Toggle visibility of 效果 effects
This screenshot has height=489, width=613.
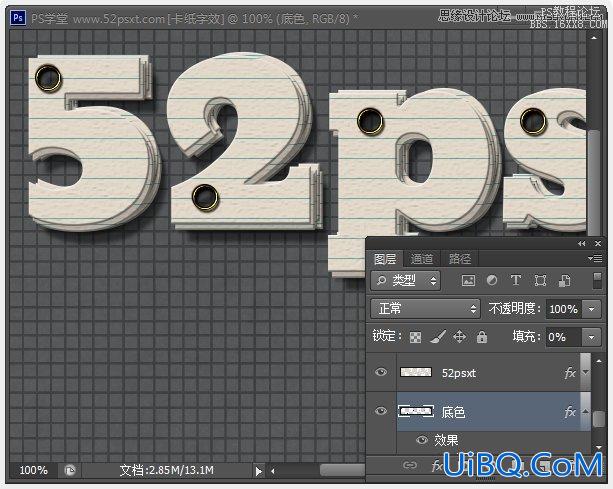(x=421, y=440)
